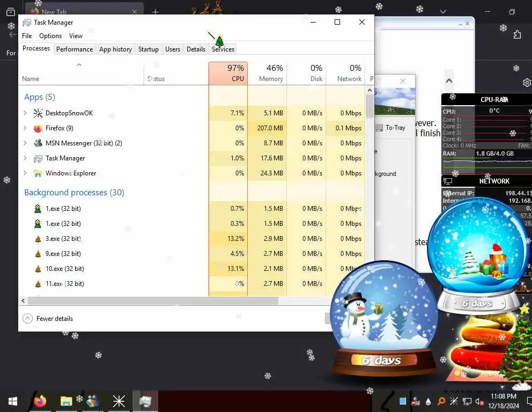Click the water drop icon in system tray
532x412 pixels.
click(428, 402)
